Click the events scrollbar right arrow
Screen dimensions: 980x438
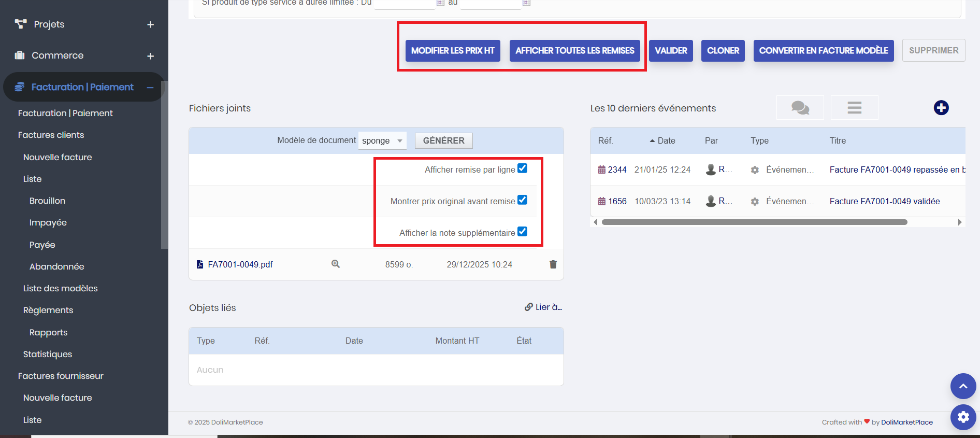(960, 222)
